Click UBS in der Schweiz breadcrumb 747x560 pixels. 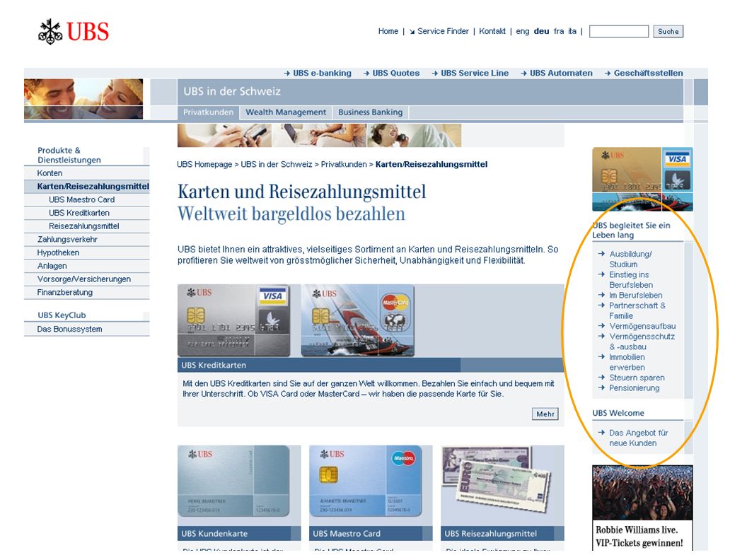277,164
